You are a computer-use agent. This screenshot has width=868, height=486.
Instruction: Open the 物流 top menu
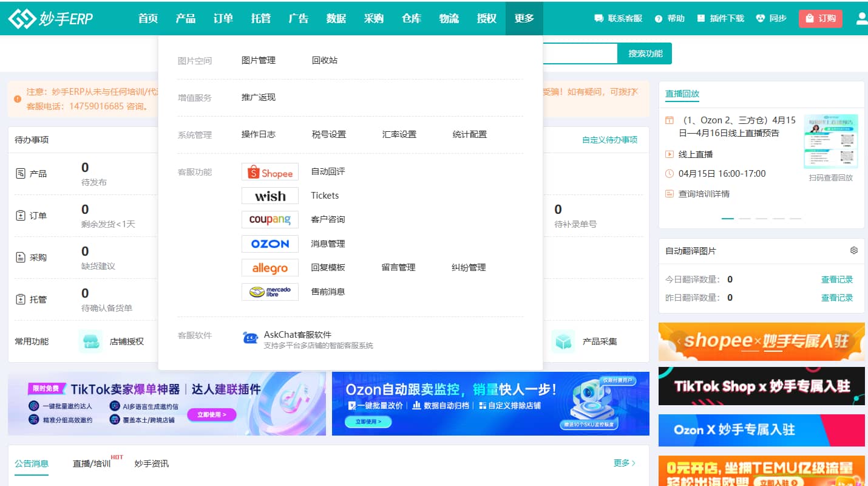tap(449, 18)
